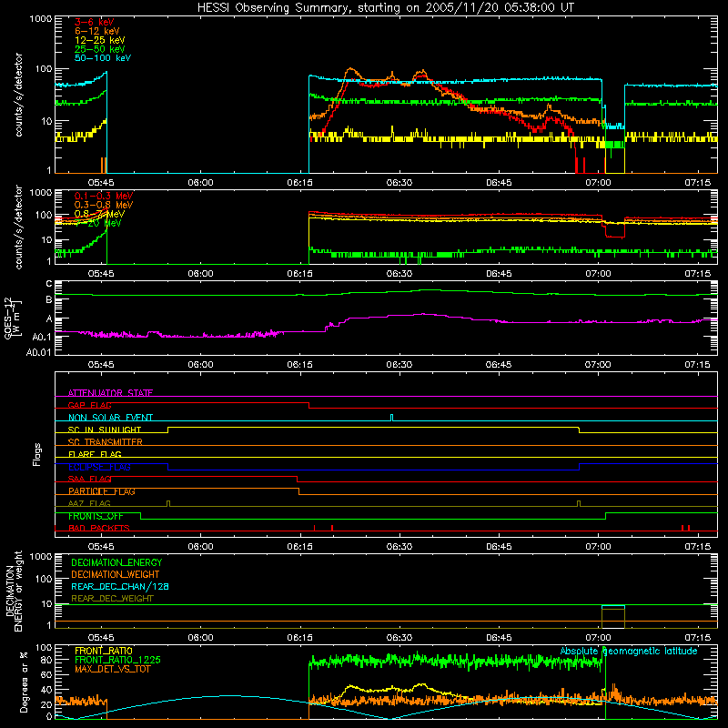Viewport: 728px width, 728px height.
Task: Click the FRONT_RATIO_1225 legend label
Action: coord(118,660)
